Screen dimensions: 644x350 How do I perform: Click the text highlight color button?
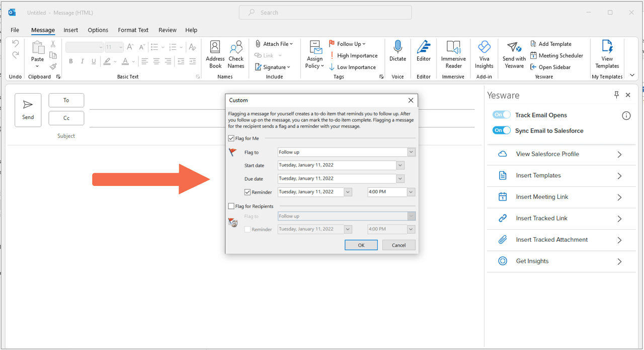(x=106, y=61)
